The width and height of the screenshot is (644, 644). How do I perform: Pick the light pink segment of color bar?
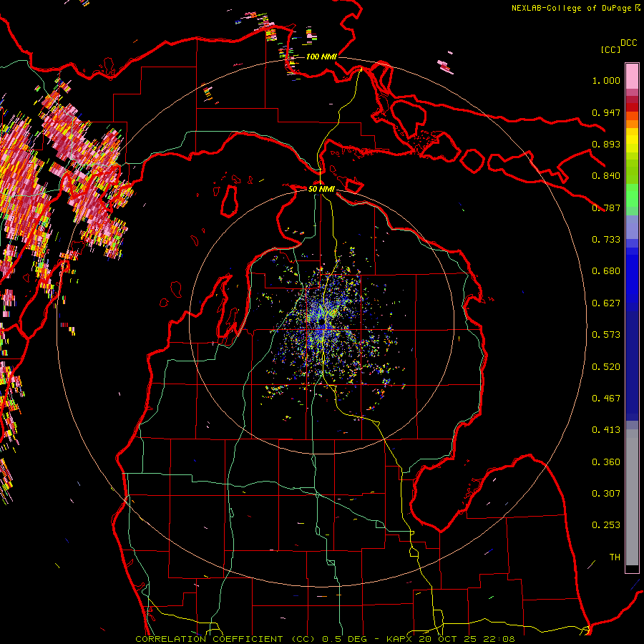[x=632, y=76]
